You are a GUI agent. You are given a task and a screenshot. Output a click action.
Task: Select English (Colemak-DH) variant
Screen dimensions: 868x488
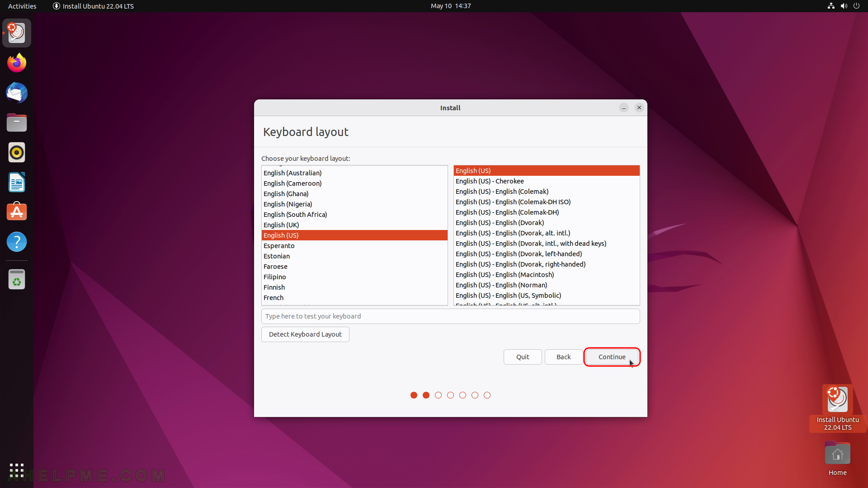[547, 212]
